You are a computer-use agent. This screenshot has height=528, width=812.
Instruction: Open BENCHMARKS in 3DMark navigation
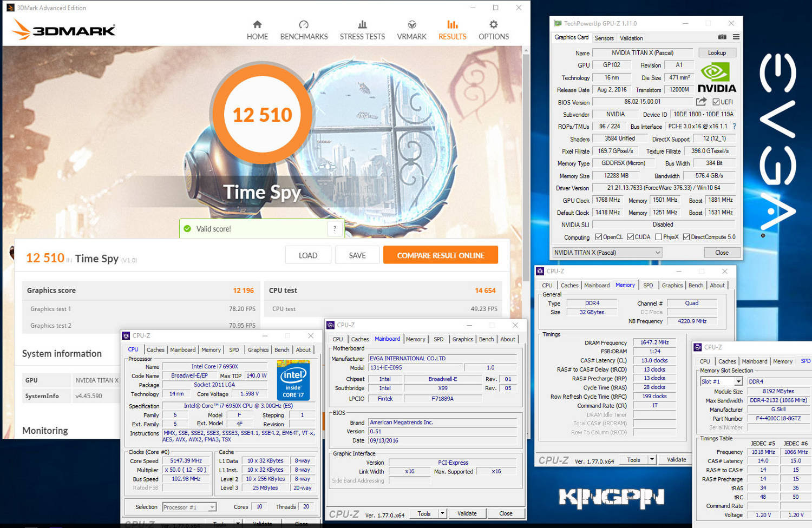pyautogui.click(x=304, y=30)
